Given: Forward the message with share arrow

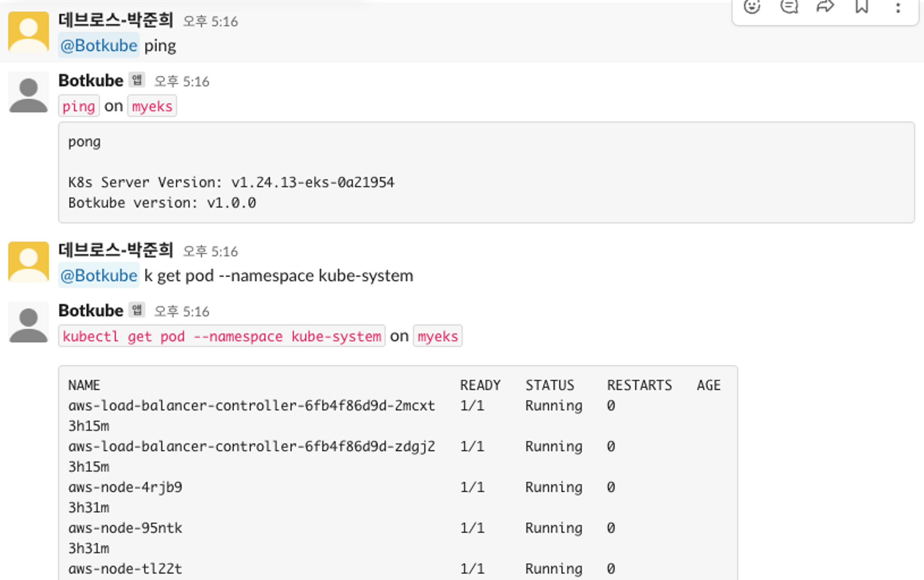Looking at the screenshot, I should click(825, 7).
